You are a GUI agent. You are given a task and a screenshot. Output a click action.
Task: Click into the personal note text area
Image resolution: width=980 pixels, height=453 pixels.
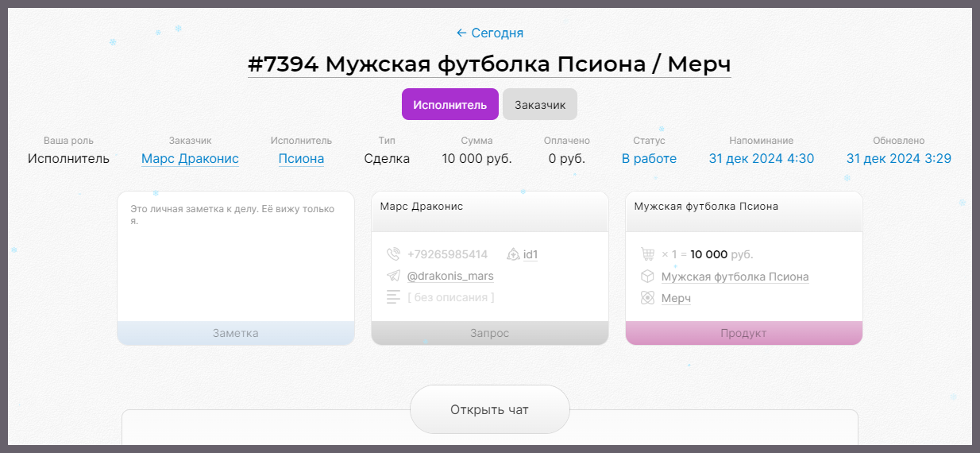[236, 262]
